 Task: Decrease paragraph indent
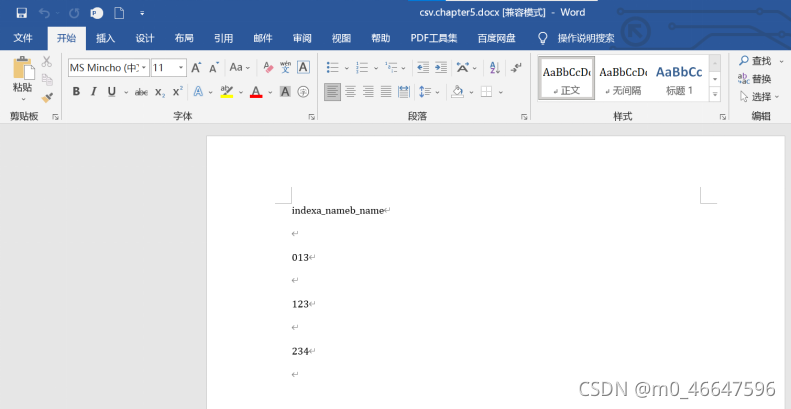pos(423,68)
